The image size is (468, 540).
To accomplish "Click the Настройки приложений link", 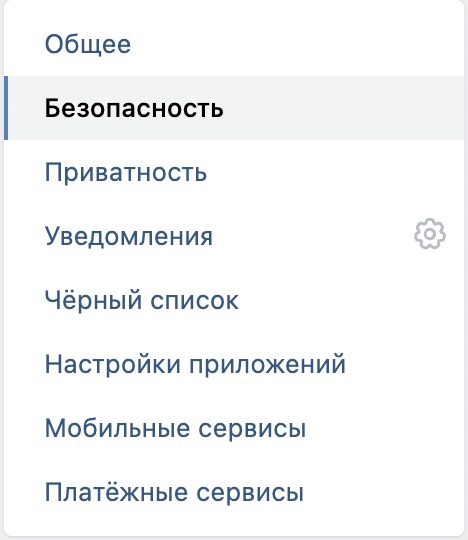I will point(195,364).
